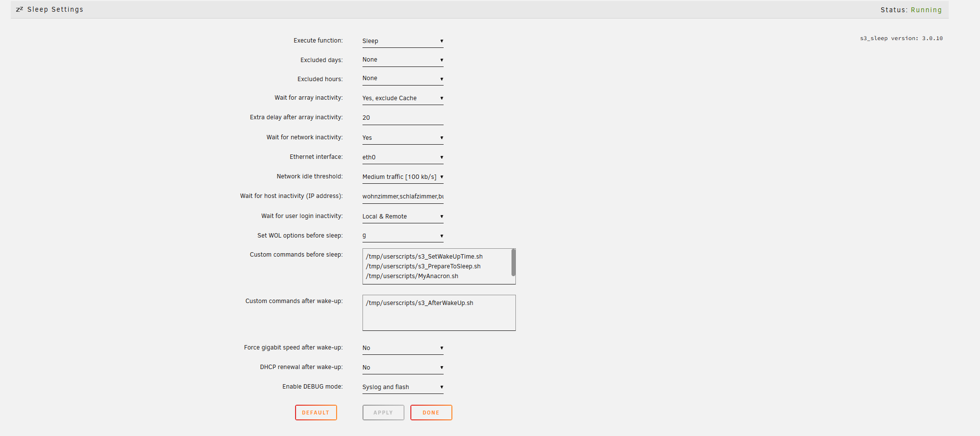
Task: Open the Enable DEBUG mode dropdown
Action: 403,387
